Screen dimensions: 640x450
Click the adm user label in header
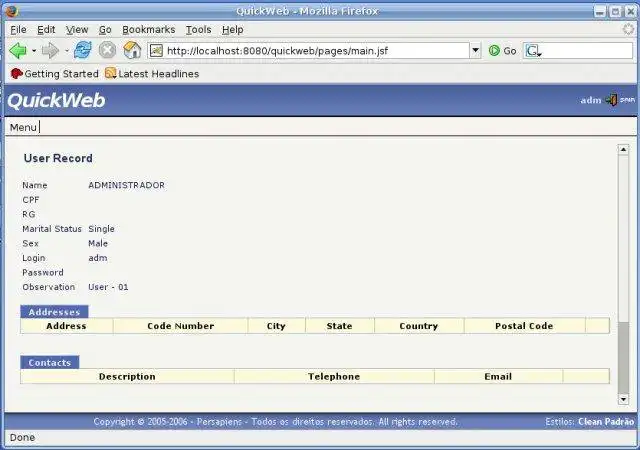click(x=591, y=100)
